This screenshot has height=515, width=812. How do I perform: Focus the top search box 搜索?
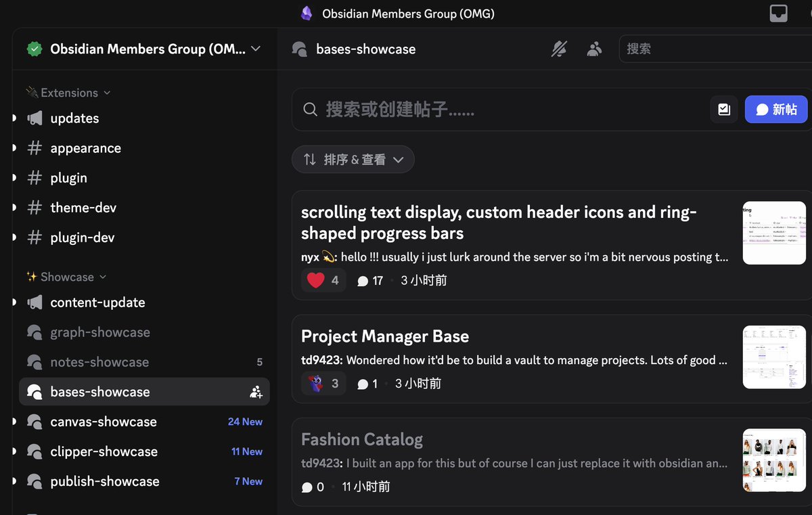tap(715, 49)
